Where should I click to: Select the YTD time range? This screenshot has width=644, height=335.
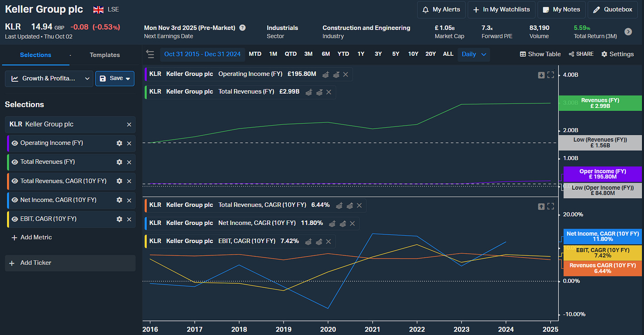click(x=343, y=54)
